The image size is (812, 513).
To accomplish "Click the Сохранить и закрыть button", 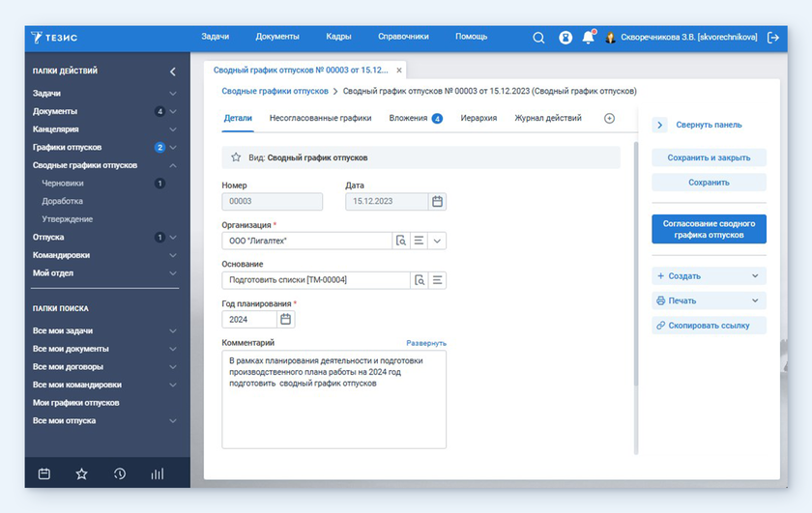I will click(x=709, y=157).
